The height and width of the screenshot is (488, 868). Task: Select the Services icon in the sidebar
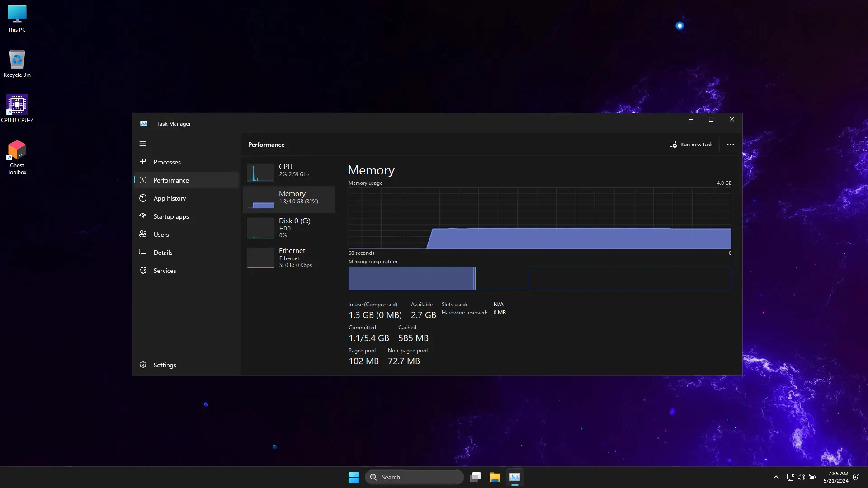click(x=143, y=270)
